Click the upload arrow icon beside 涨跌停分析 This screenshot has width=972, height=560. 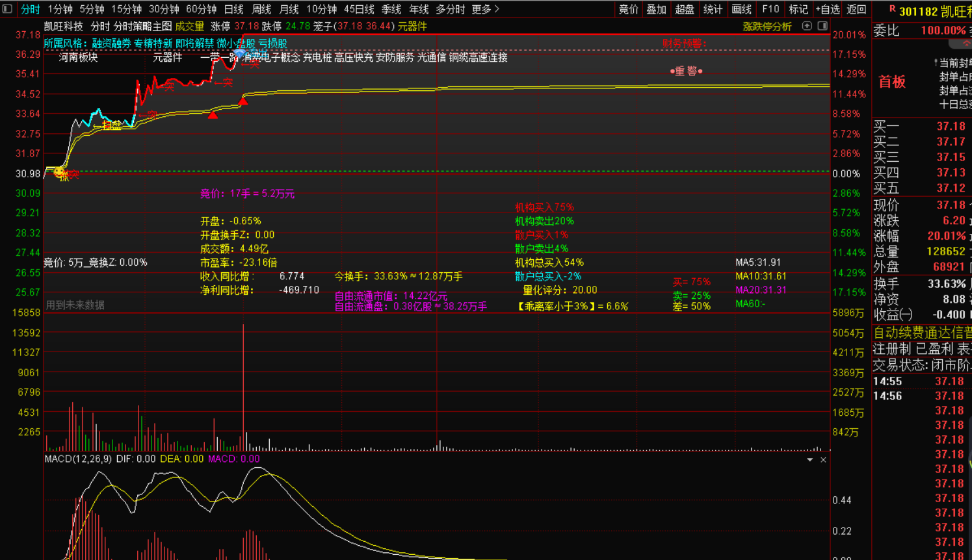tap(807, 26)
